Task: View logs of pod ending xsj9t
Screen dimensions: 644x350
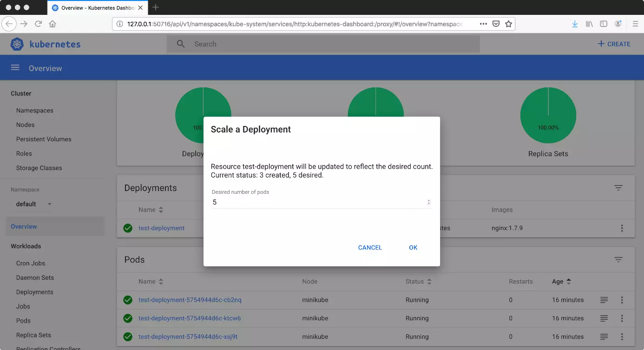Action: click(x=604, y=337)
